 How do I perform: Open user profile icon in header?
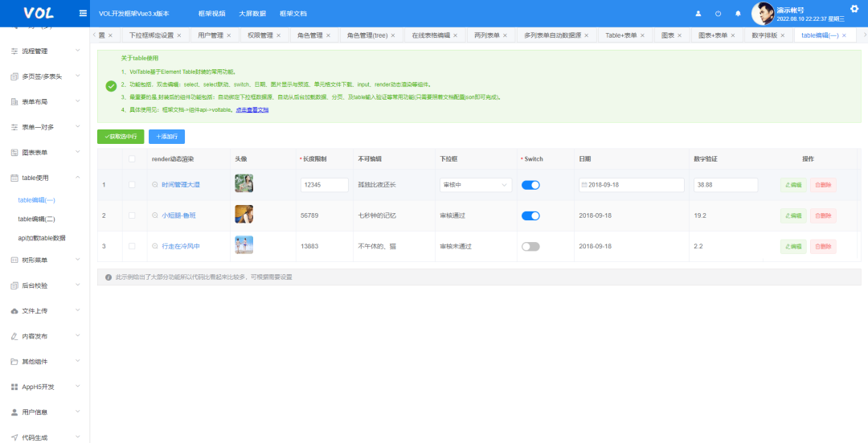pyautogui.click(x=698, y=14)
